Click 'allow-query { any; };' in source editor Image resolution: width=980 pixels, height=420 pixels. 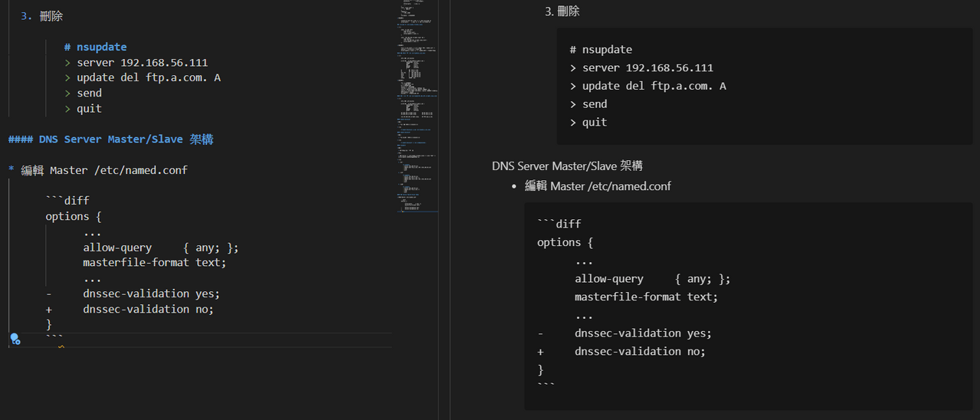(x=161, y=248)
